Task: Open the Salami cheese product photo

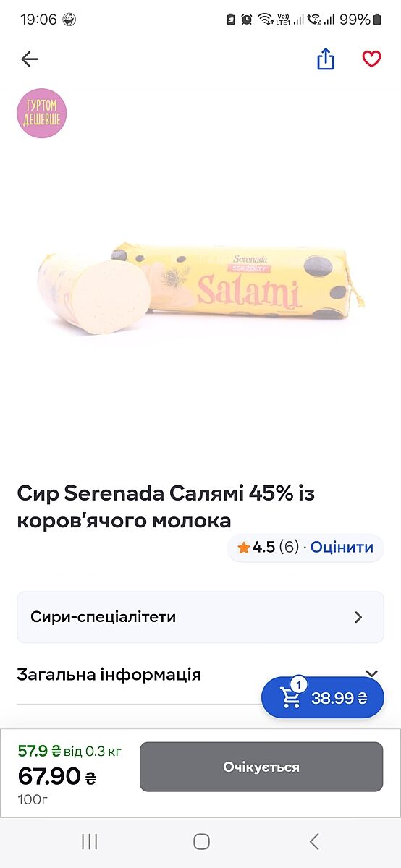Action: (200, 288)
